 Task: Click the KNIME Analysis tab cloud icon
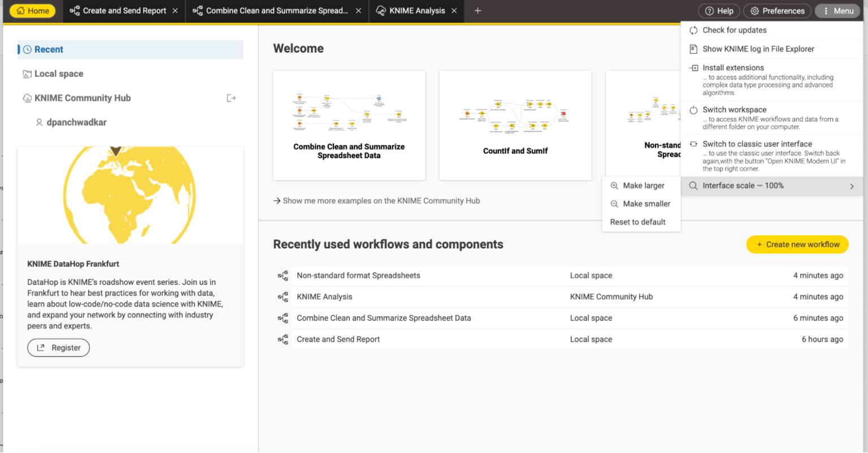pos(381,11)
